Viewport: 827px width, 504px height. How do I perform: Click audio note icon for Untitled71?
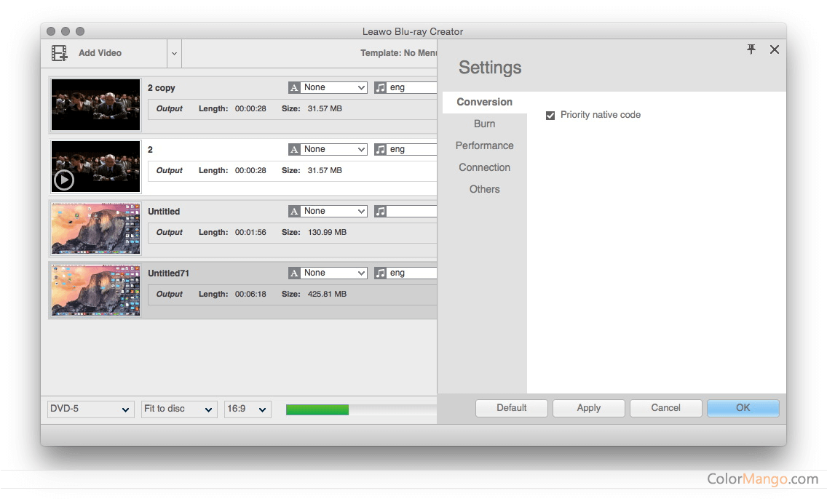click(x=380, y=273)
